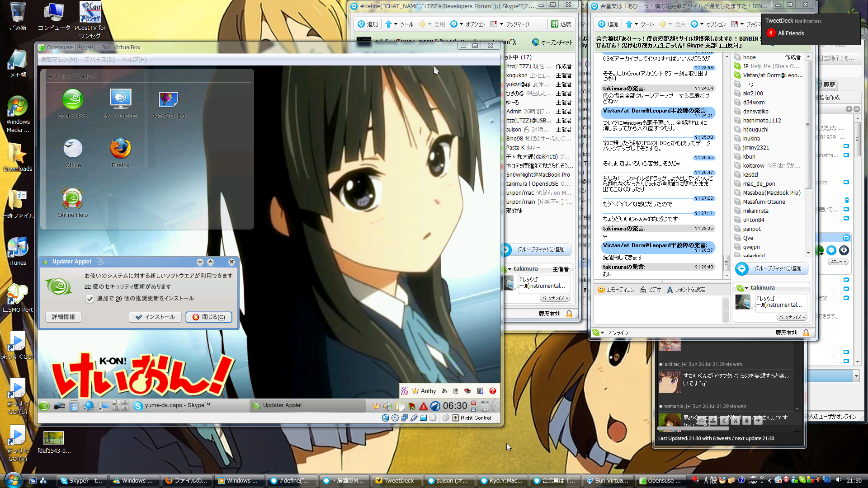The image size is (868, 488).
Task: Open the iTunes desktop shortcut
Action: (x=18, y=251)
